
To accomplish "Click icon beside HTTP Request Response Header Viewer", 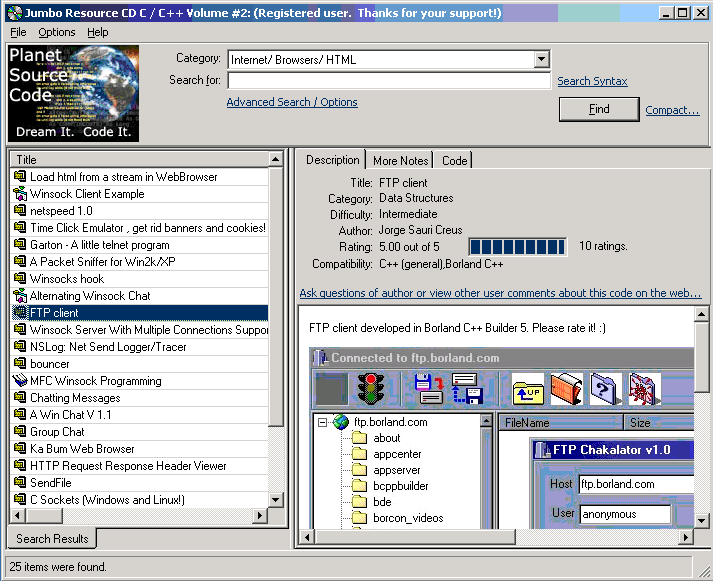I will coord(20,465).
